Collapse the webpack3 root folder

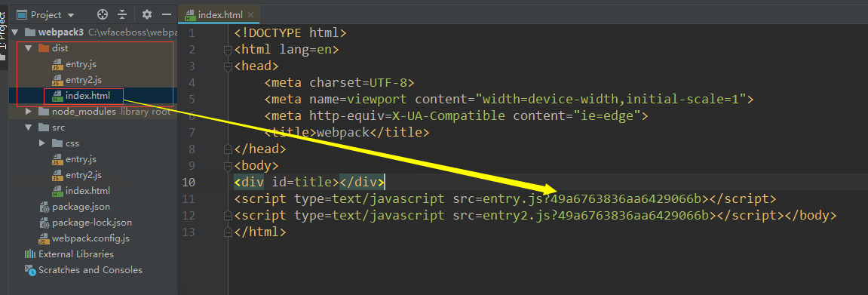(15, 32)
